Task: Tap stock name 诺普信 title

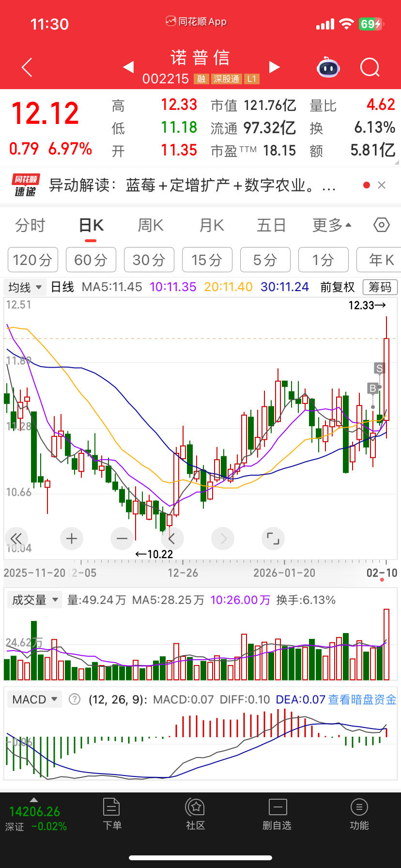Action: [200, 58]
